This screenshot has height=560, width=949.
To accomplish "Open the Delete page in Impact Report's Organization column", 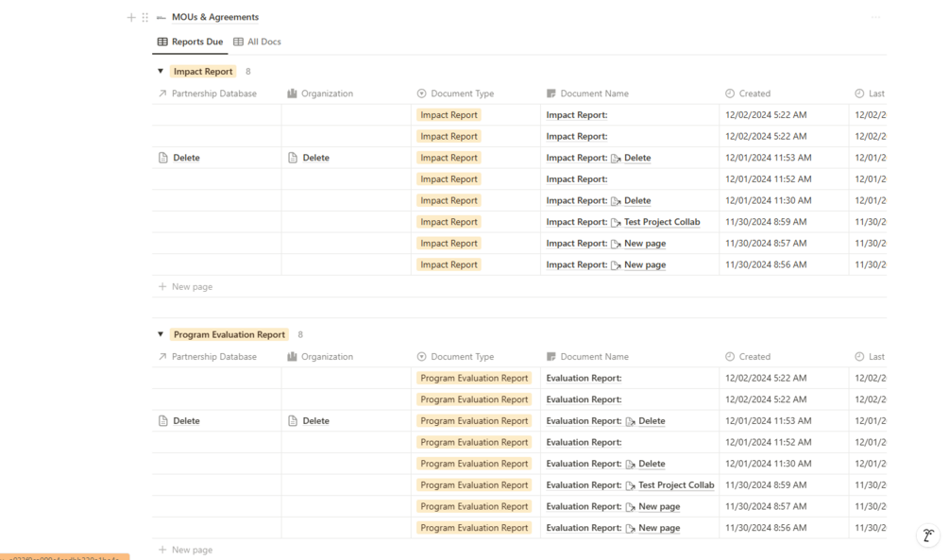I will click(315, 158).
